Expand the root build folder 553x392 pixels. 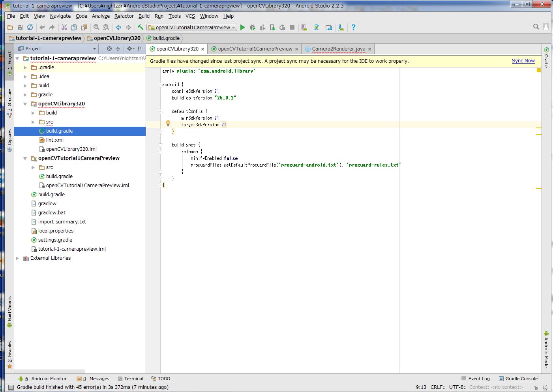[x=25, y=86]
